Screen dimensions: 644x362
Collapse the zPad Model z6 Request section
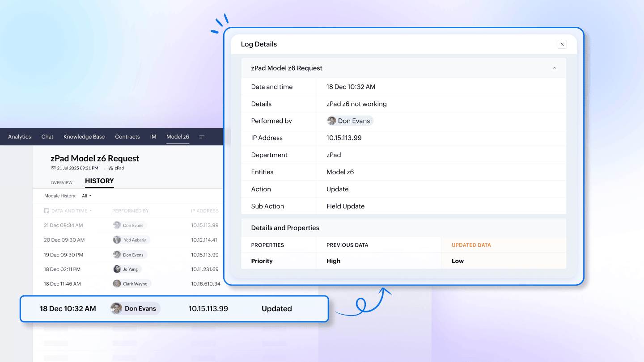(x=555, y=68)
